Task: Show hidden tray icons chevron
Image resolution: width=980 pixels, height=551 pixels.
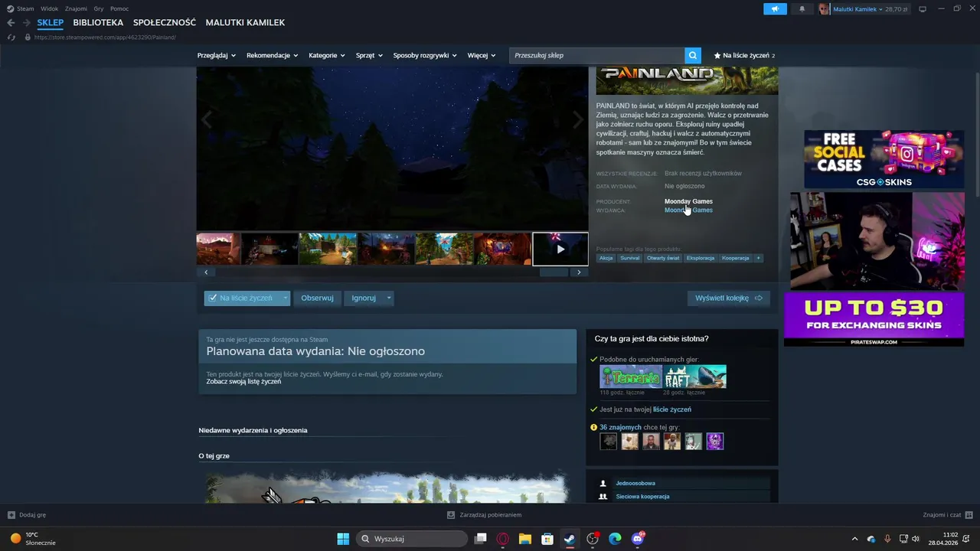Action: click(854, 539)
